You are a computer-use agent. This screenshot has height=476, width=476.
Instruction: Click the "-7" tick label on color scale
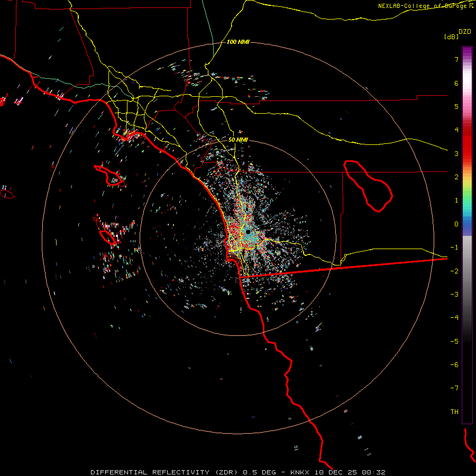[x=454, y=388]
